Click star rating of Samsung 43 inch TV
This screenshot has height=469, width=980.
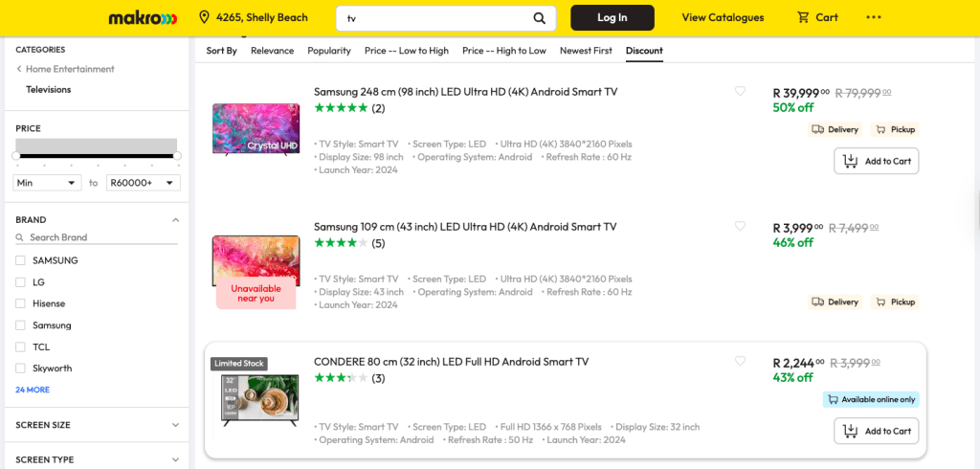click(x=341, y=242)
